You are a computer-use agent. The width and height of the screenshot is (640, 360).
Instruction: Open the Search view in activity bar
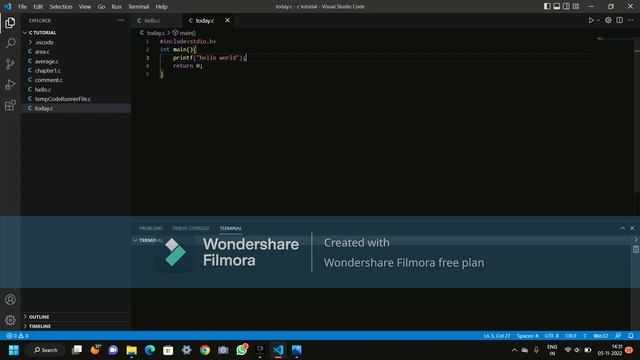[10, 43]
